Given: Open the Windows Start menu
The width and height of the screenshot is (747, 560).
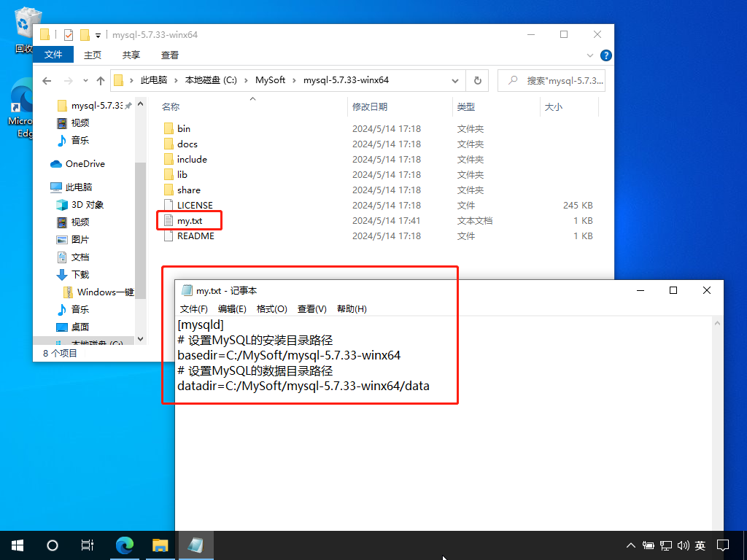Looking at the screenshot, I should [x=18, y=545].
